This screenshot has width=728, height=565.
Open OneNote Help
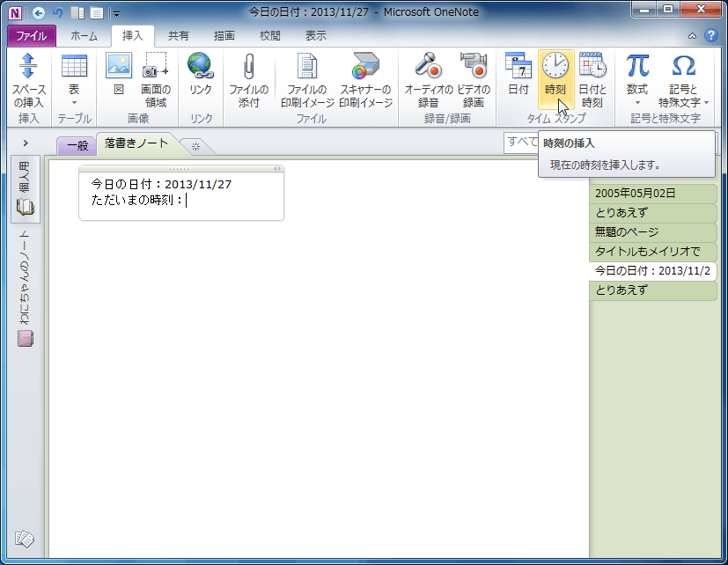[x=710, y=35]
